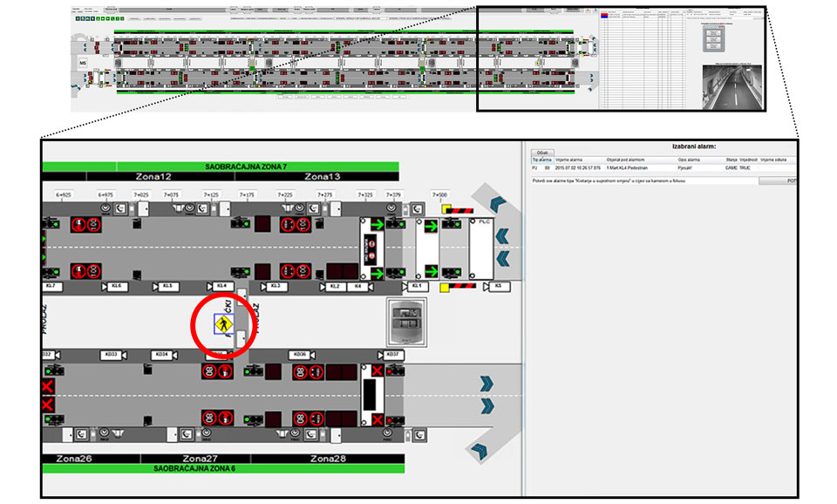Click the 7+325 chainage marker

click(365, 194)
